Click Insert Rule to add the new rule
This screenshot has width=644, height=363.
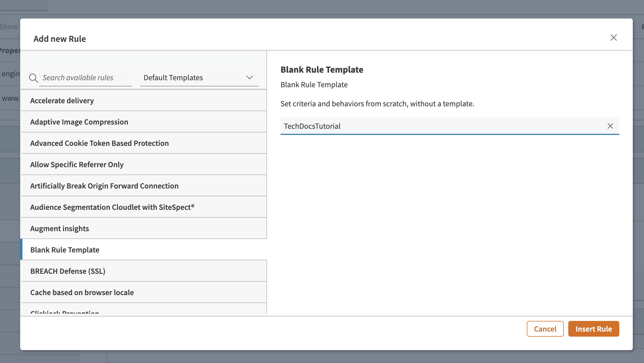coord(594,328)
